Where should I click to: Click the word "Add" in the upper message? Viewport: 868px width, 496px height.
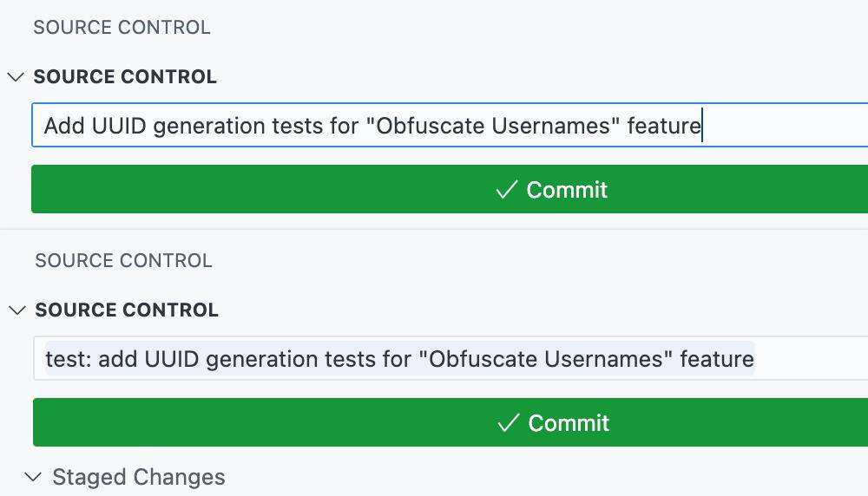[x=64, y=126]
